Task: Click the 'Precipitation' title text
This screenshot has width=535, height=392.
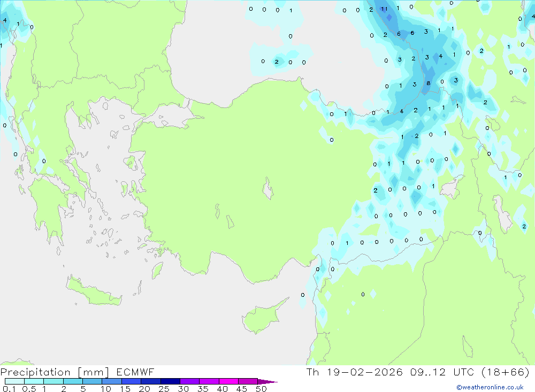Action: coord(35,372)
